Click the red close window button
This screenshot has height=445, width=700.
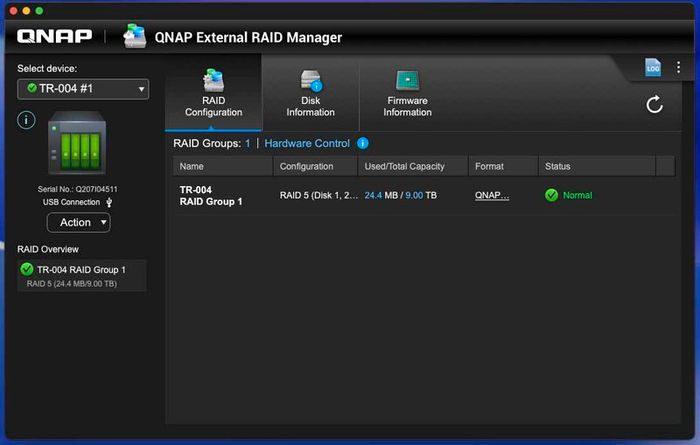13,11
